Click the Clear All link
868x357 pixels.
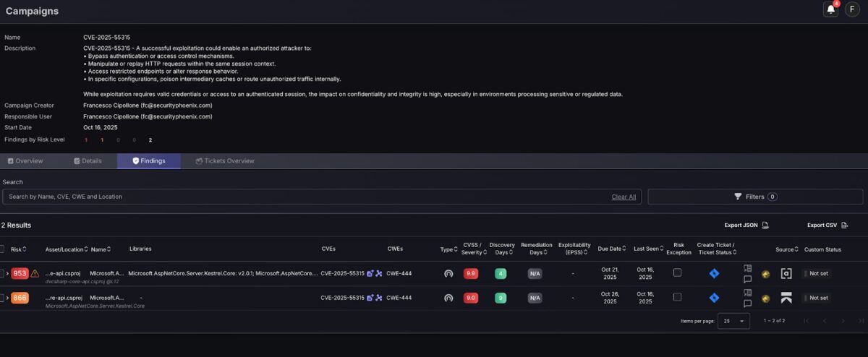624,197
